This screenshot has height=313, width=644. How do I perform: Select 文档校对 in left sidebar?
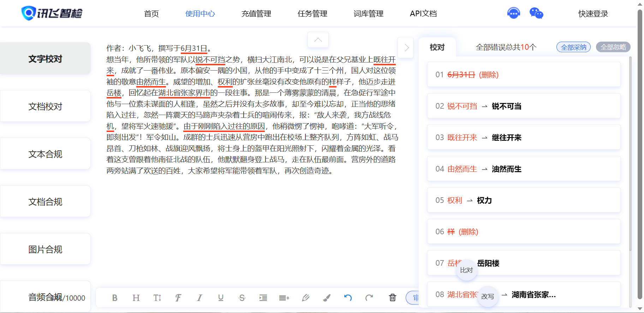(x=45, y=106)
